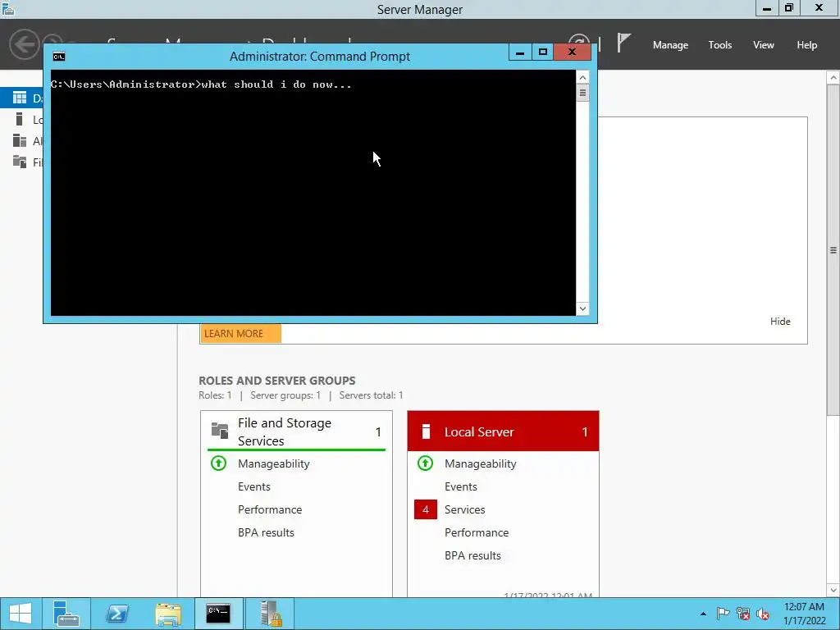Open the Manage menu
Viewport: 840px width, 630px height.
click(x=670, y=45)
